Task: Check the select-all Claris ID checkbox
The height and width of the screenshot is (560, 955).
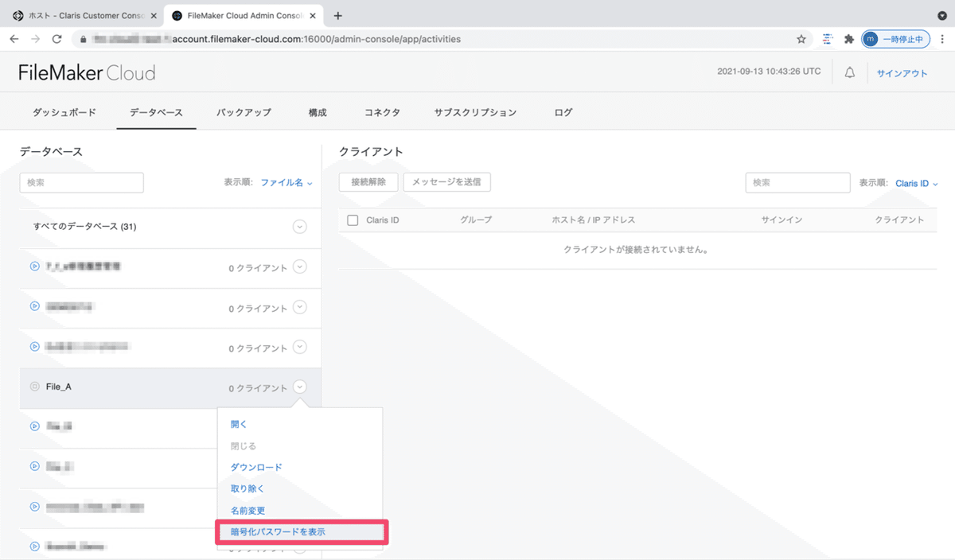Action: (353, 220)
